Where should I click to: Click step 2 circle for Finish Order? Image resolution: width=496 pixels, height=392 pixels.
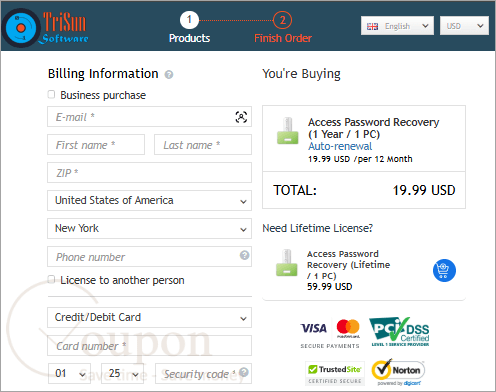[x=282, y=20]
